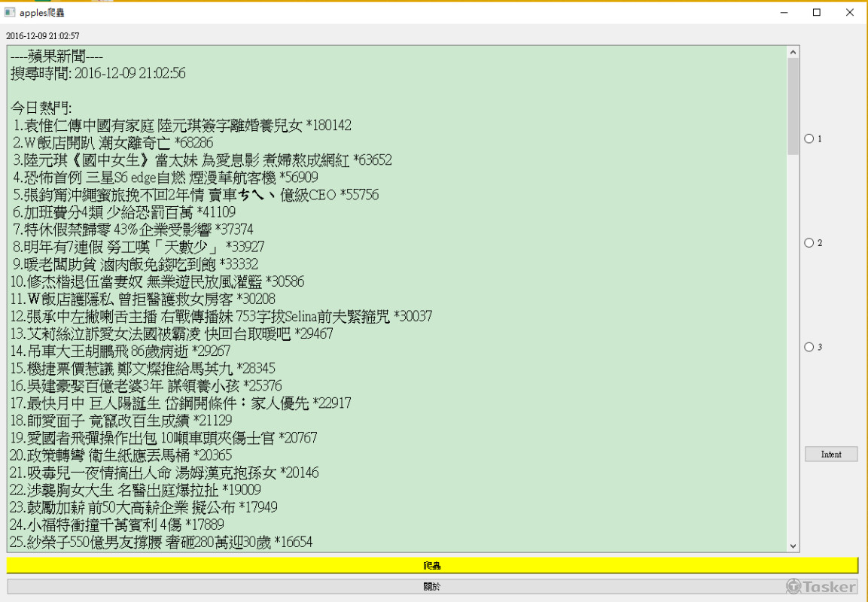
Task: Maximize the apples爬蟲 window
Action: point(817,12)
